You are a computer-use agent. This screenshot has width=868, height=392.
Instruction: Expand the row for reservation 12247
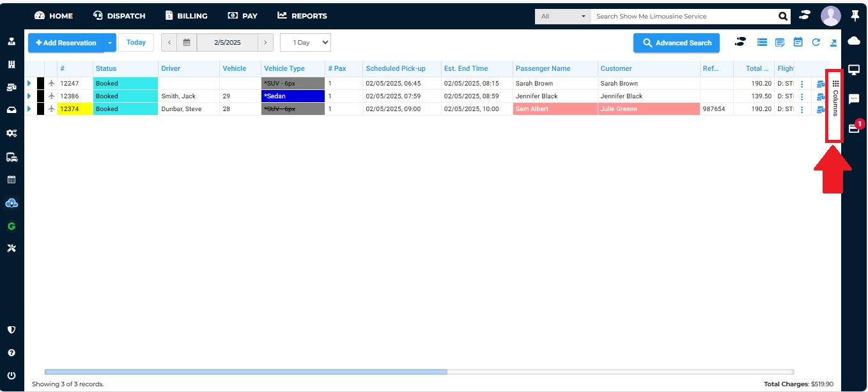click(x=29, y=84)
